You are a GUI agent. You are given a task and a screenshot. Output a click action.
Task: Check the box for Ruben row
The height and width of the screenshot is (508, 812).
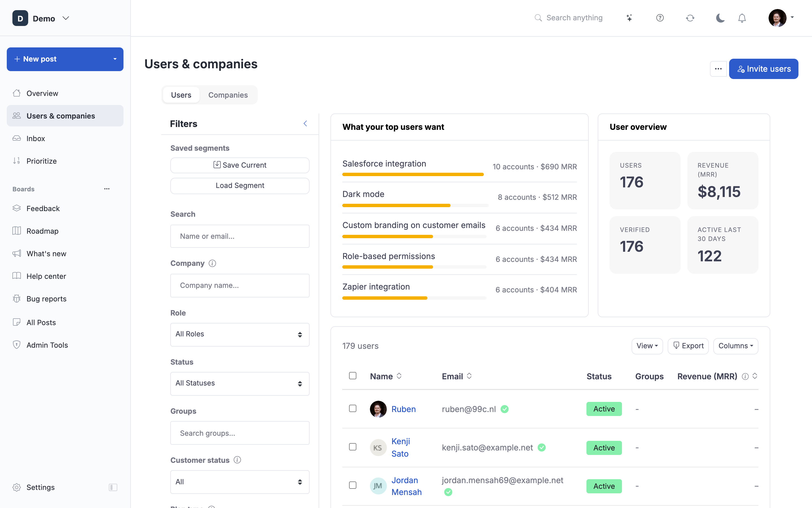(352, 409)
